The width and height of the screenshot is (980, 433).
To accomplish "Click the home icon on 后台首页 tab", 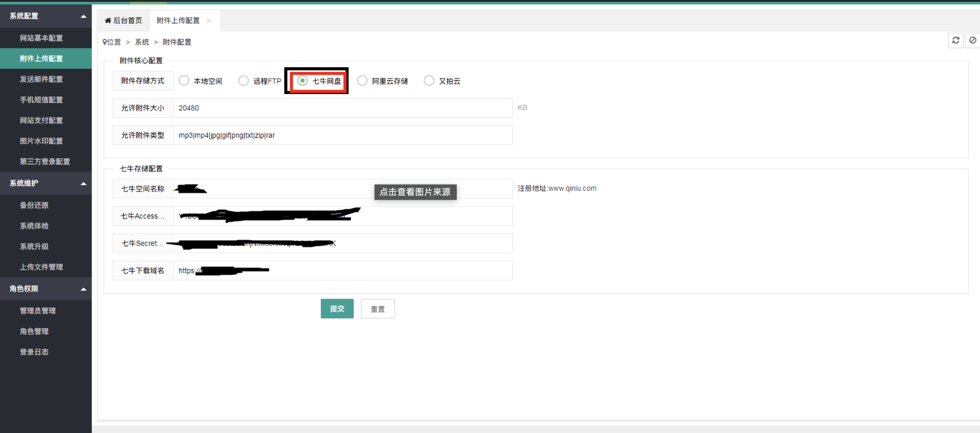I will coord(108,20).
